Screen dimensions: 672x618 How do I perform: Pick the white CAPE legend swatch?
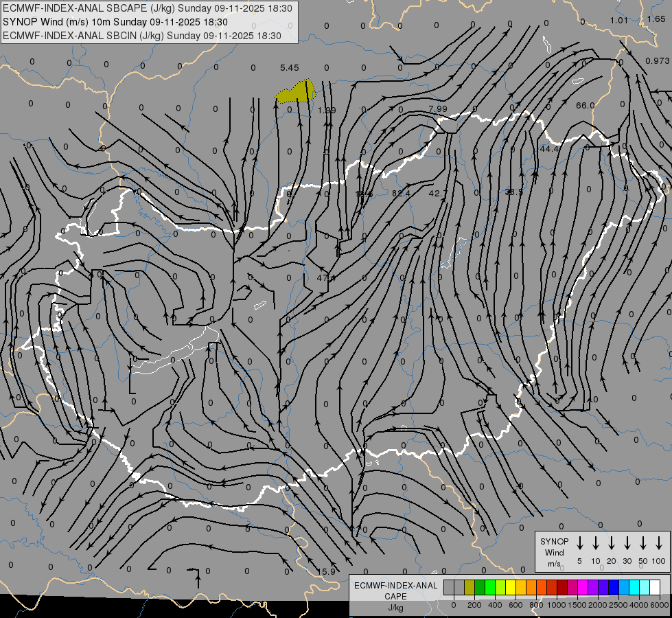tap(656, 588)
